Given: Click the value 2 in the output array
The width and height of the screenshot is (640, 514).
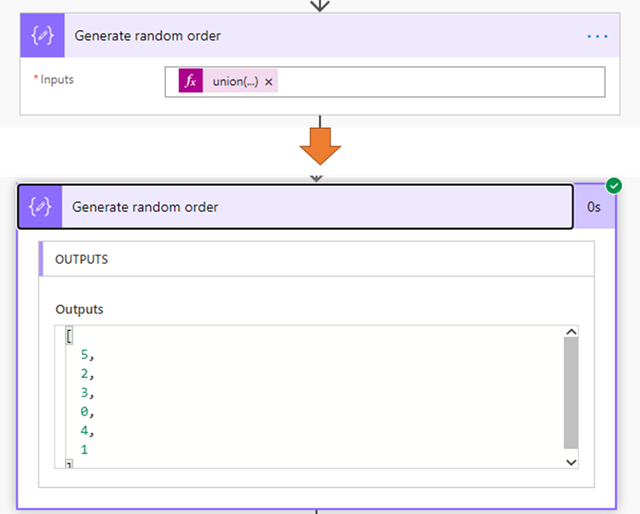Looking at the screenshot, I should coord(84,374).
